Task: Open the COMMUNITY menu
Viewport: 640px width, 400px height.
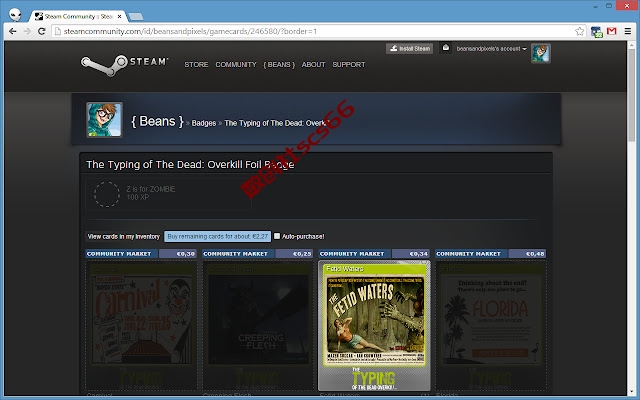Action: tap(236, 64)
